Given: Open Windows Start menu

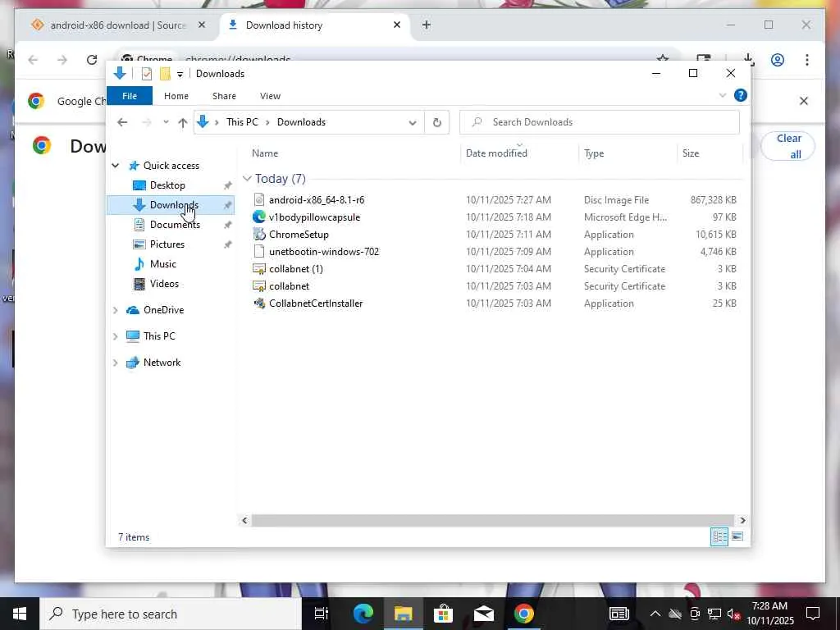Looking at the screenshot, I should [20, 614].
